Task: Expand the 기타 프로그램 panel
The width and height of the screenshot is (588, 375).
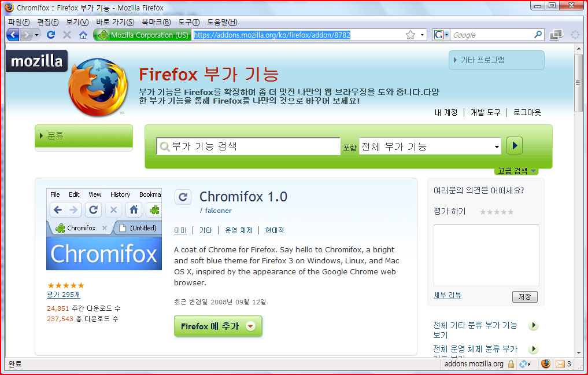Action: point(497,60)
